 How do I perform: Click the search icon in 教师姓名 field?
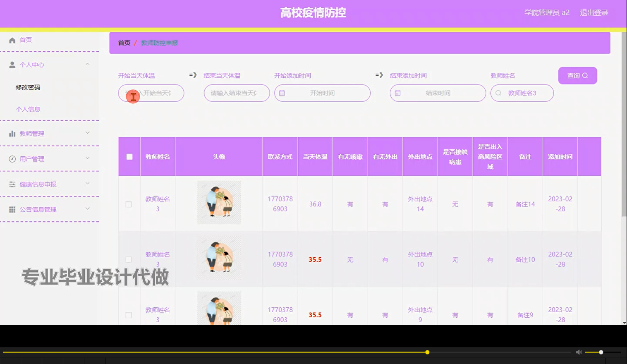point(498,93)
